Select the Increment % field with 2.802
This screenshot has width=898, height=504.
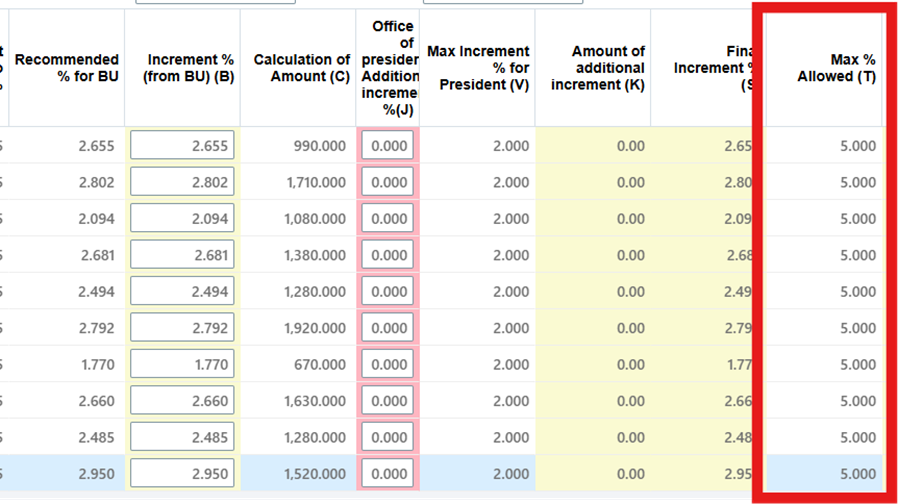(182, 183)
